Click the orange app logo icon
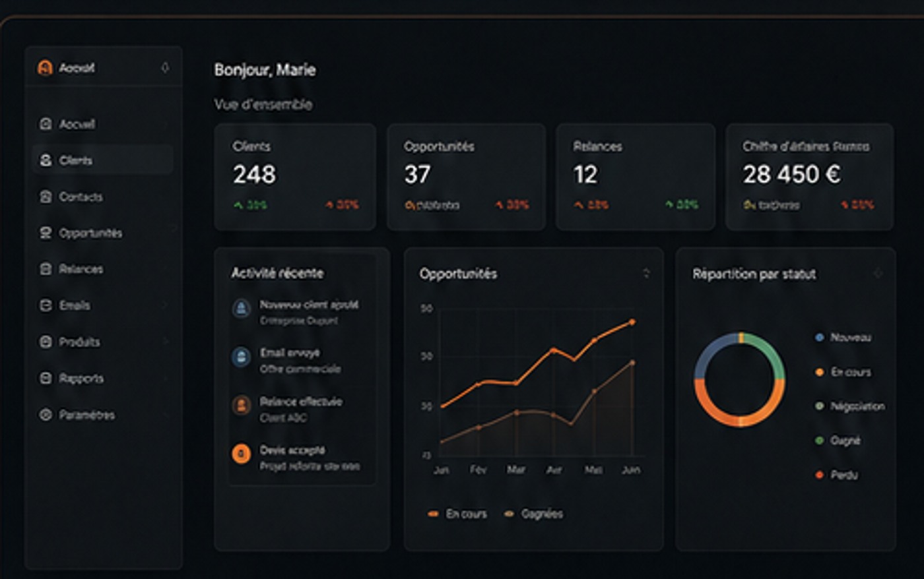Viewport: 924px width, 579px height. (x=45, y=67)
